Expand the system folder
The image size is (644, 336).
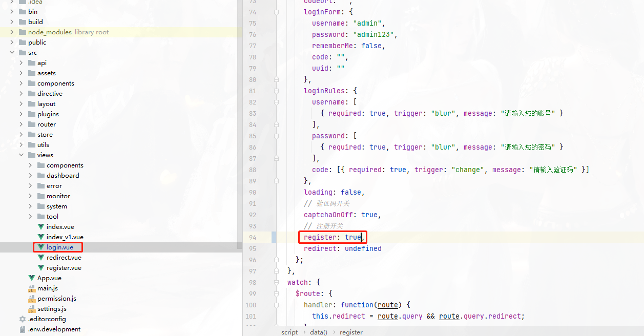(30, 206)
